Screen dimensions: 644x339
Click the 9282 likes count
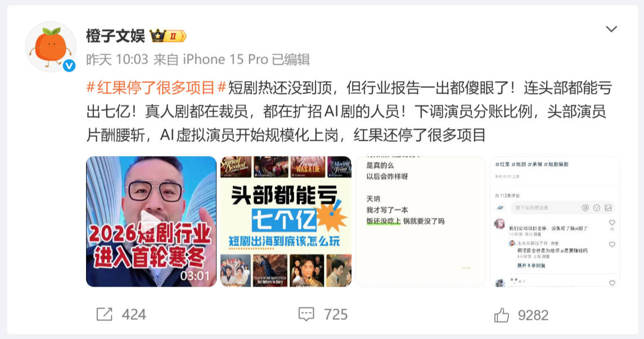[533, 315]
